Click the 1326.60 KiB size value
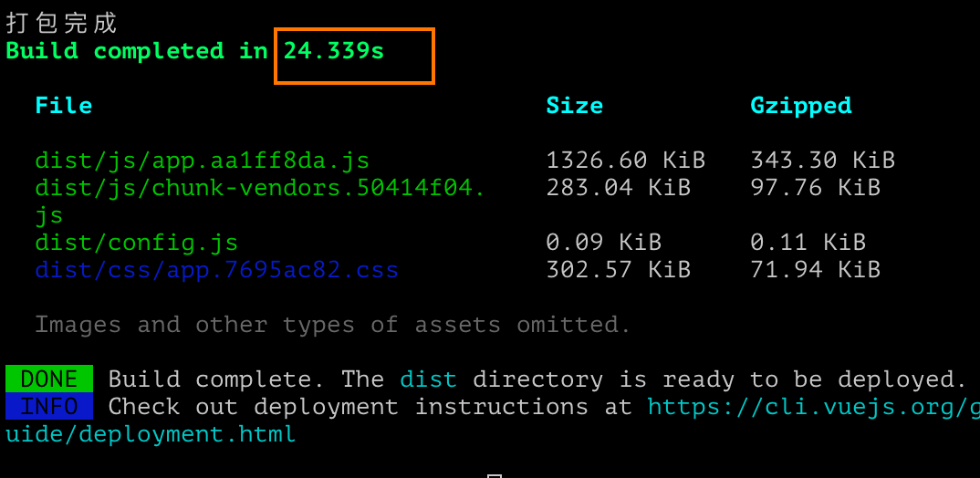This screenshot has height=478, width=980. pyautogui.click(x=626, y=161)
